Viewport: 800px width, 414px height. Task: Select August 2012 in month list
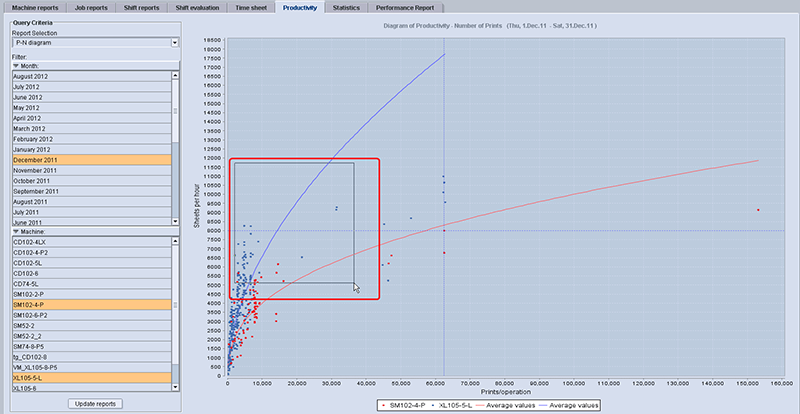[92, 76]
